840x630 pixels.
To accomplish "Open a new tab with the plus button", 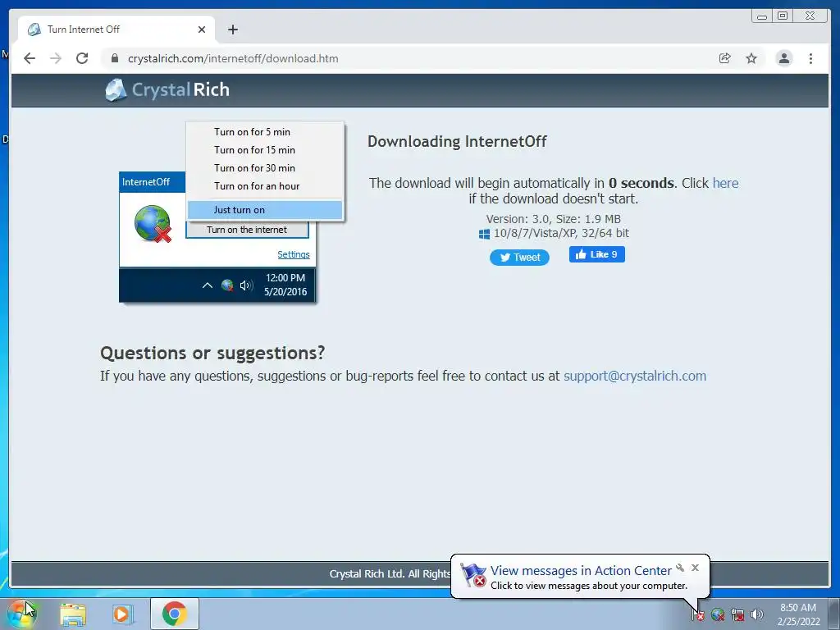I will click(x=232, y=30).
